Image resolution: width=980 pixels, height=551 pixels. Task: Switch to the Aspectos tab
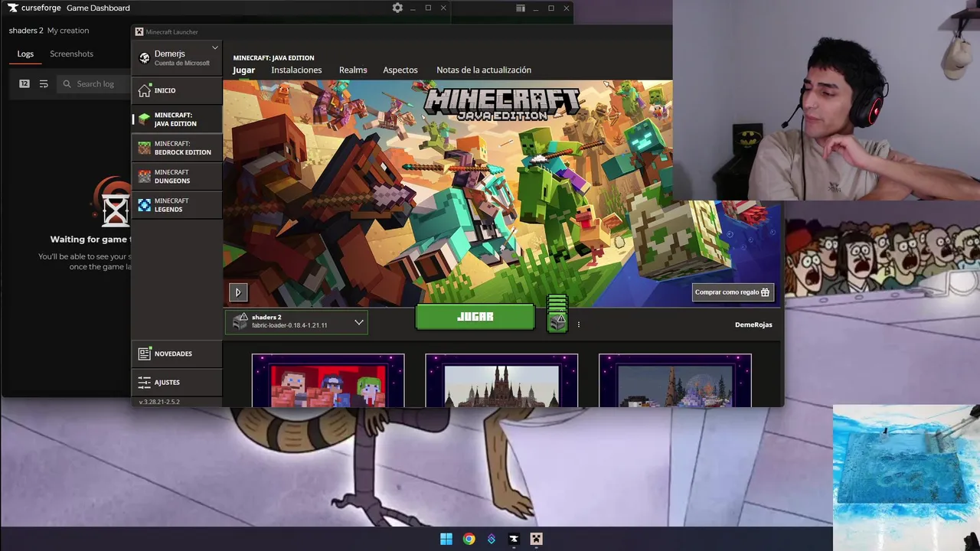(400, 70)
